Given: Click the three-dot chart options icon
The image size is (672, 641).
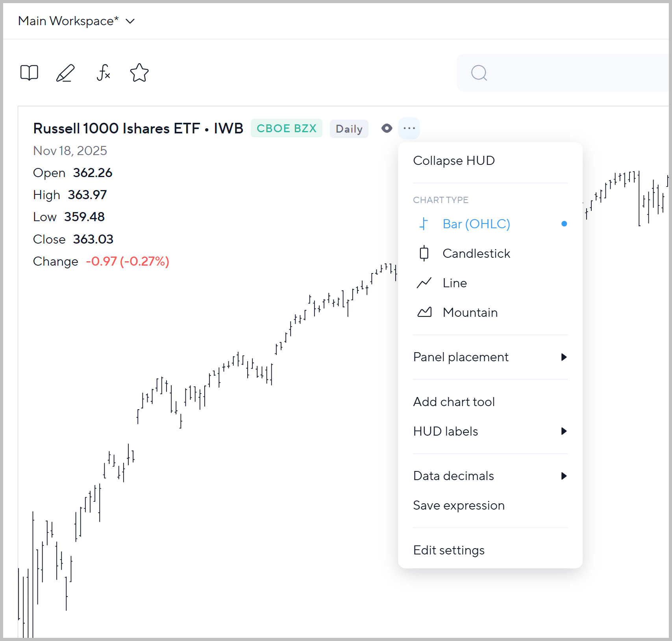Looking at the screenshot, I should tap(409, 128).
